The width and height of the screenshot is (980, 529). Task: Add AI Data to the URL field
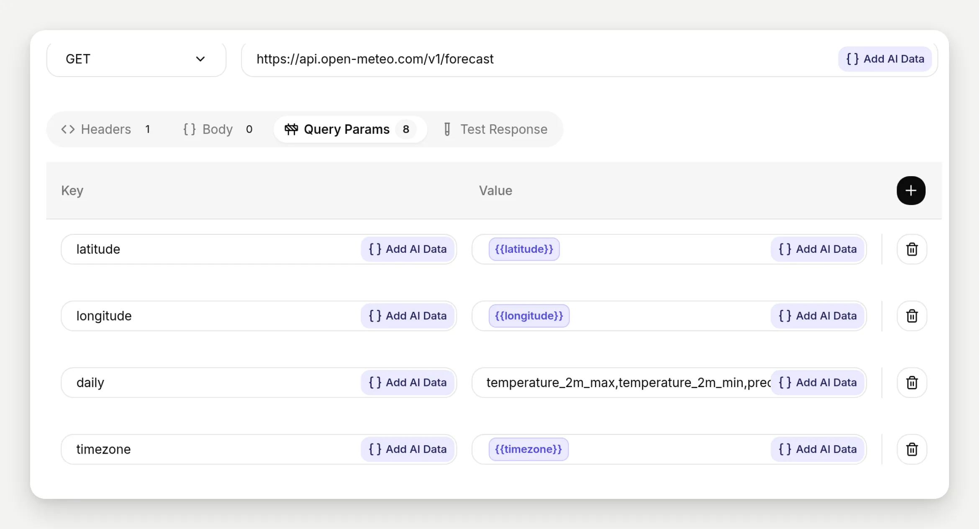tap(885, 59)
